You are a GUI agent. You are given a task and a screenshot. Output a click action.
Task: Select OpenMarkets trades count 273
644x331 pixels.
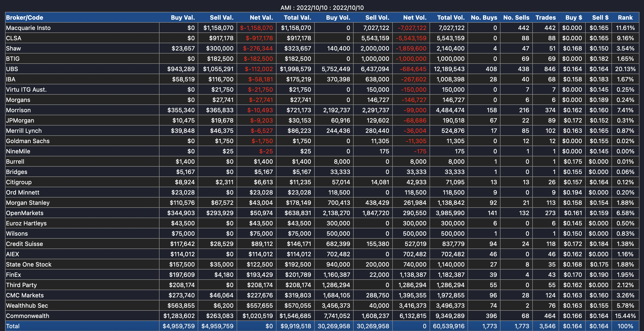tap(551, 213)
